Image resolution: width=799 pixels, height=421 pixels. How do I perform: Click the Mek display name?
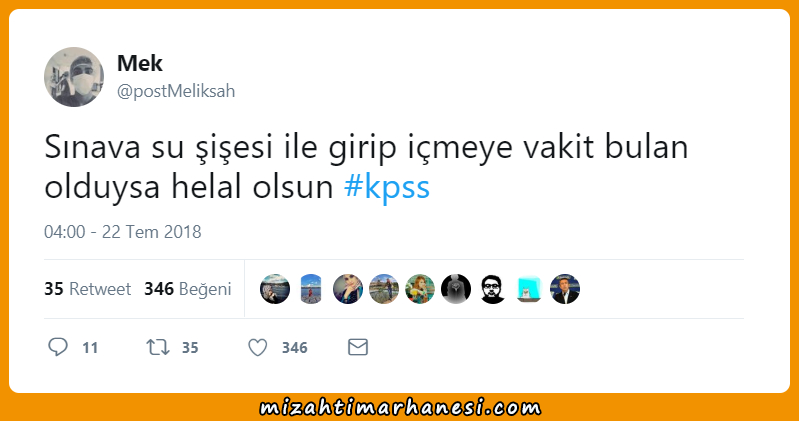[x=140, y=63]
